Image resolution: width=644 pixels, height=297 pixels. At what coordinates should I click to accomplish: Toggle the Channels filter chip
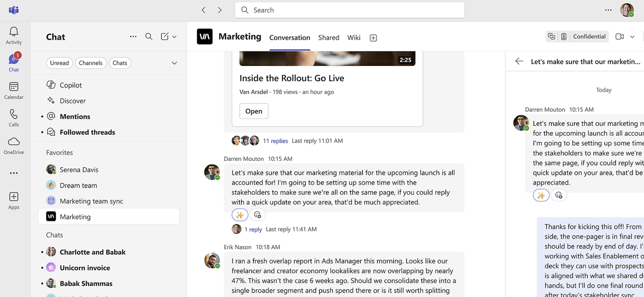click(90, 63)
